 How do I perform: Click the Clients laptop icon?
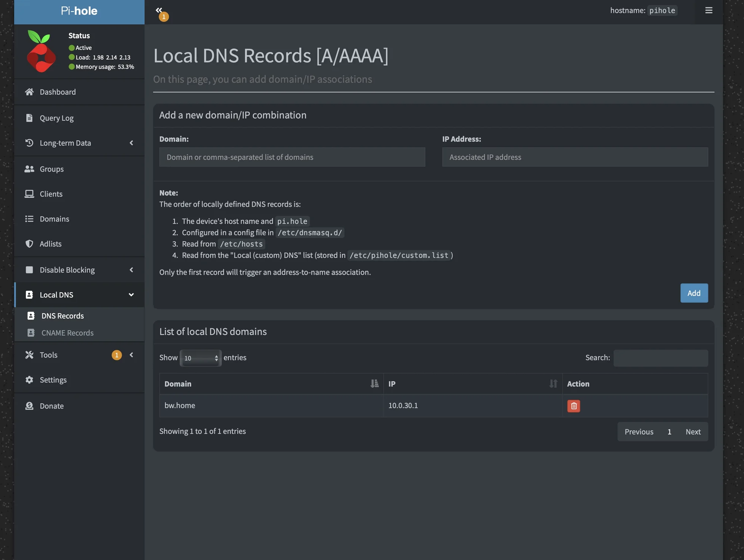coord(29,194)
